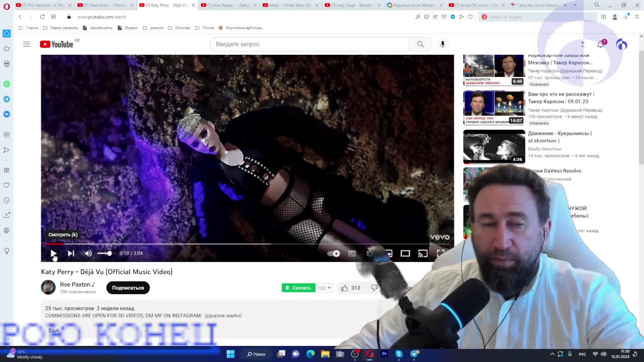Open Opera sidebar history clock
The image size is (644, 362).
point(7,200)
